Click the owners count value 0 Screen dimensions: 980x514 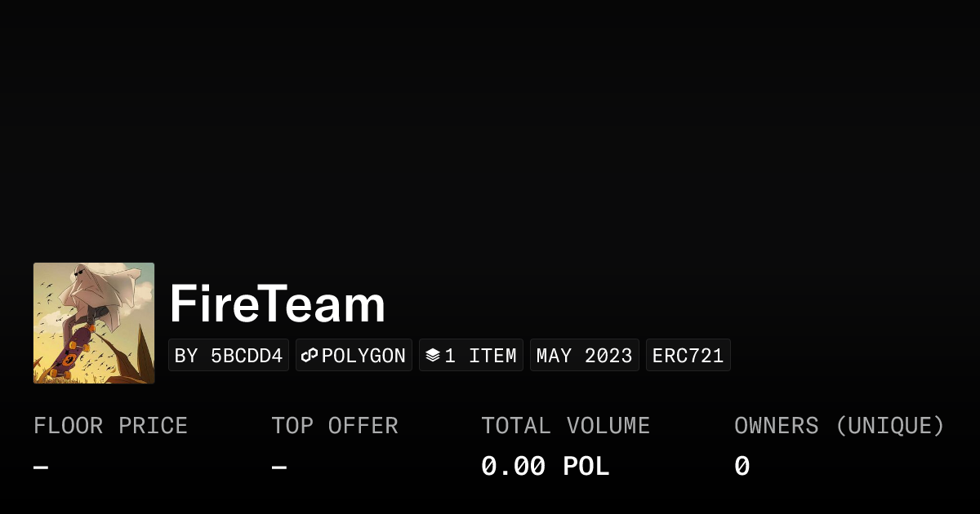pos(742,467)
